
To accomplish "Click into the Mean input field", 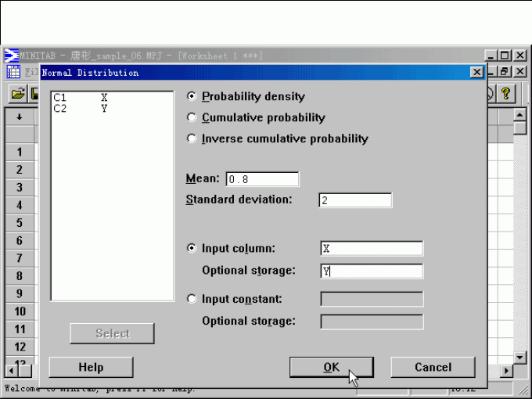I will (x=262, y=179).
